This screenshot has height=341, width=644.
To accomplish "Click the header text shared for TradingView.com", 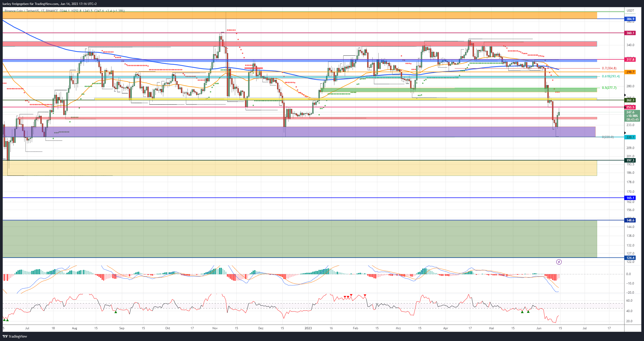I will [x=49, y=4].
